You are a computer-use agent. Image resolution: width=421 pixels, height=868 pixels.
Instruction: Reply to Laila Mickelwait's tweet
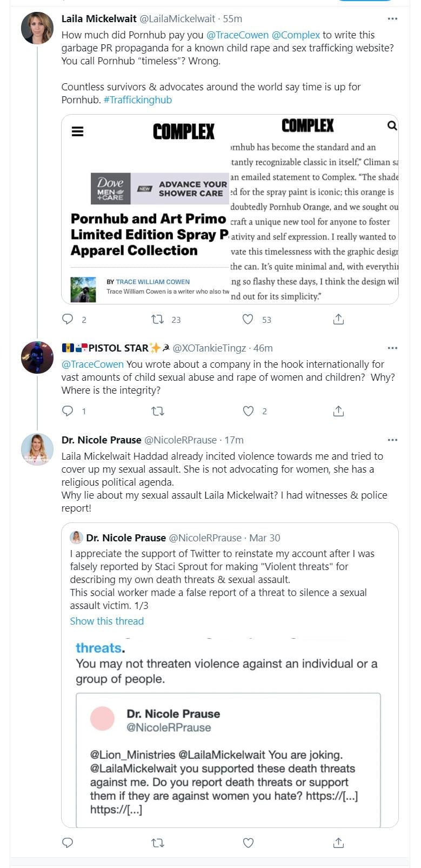(x=68, y=320)
